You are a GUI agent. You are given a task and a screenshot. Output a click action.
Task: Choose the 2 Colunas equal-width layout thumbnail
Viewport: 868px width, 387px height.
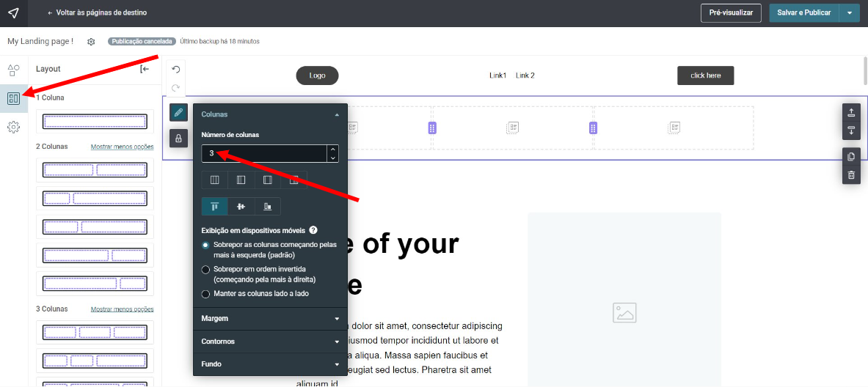95,170
